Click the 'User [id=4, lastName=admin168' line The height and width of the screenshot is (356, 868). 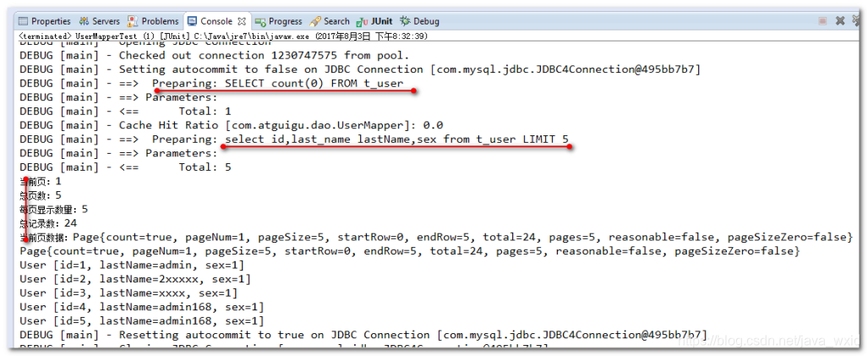[142, 306]
